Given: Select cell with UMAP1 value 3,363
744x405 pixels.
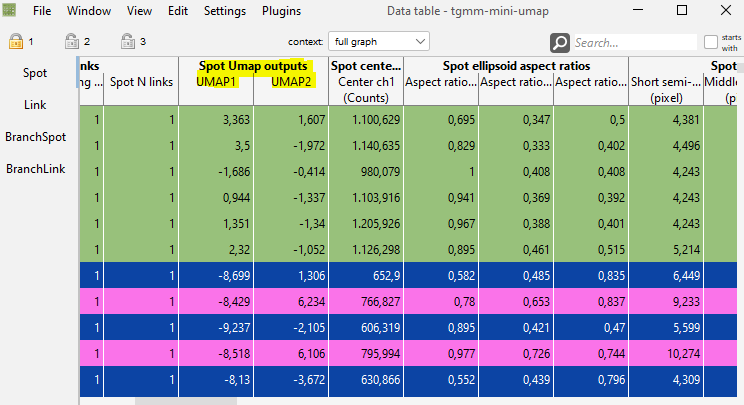Looking at the screenshot, I should pyautogui.click(x=216, y=120).
